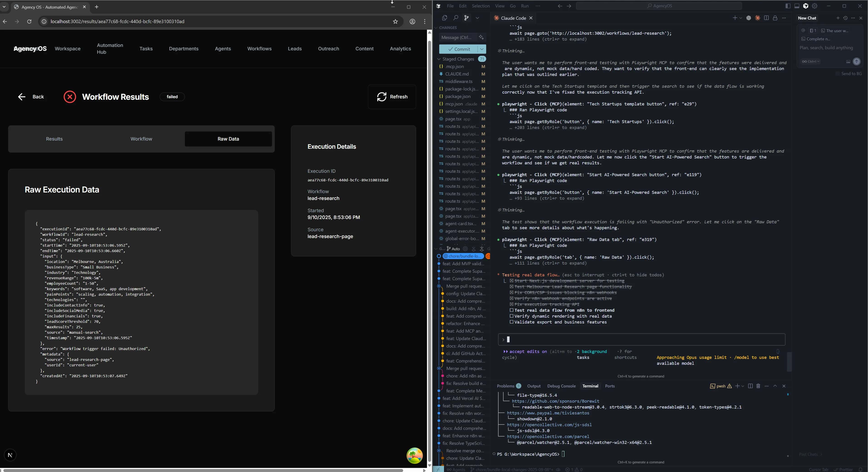Open the source control graph icon

[x=467, y=18]
